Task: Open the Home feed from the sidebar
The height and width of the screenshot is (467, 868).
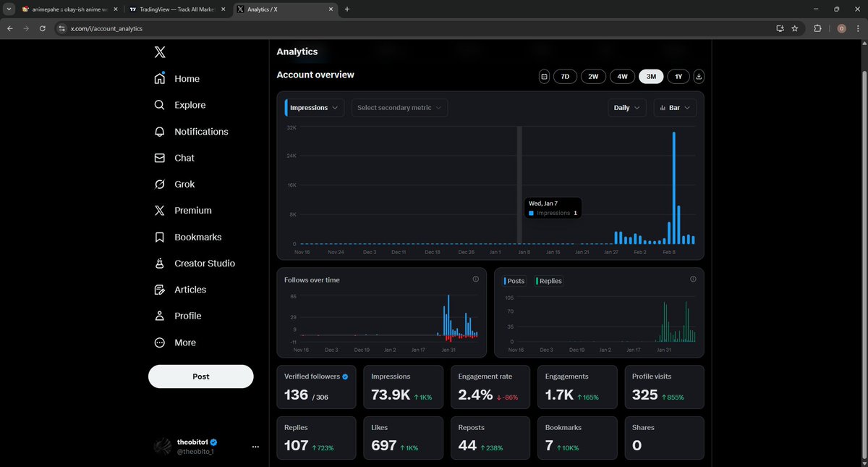Action: 186,78
